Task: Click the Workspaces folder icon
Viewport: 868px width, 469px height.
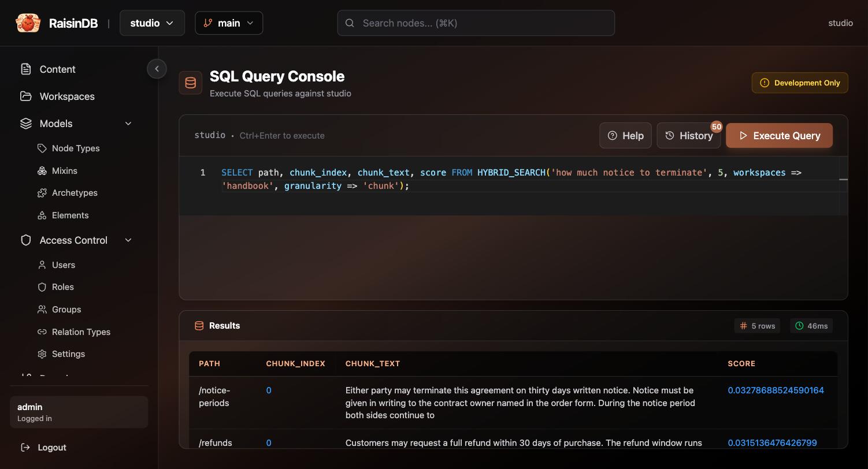Action: tap(26, 96)
